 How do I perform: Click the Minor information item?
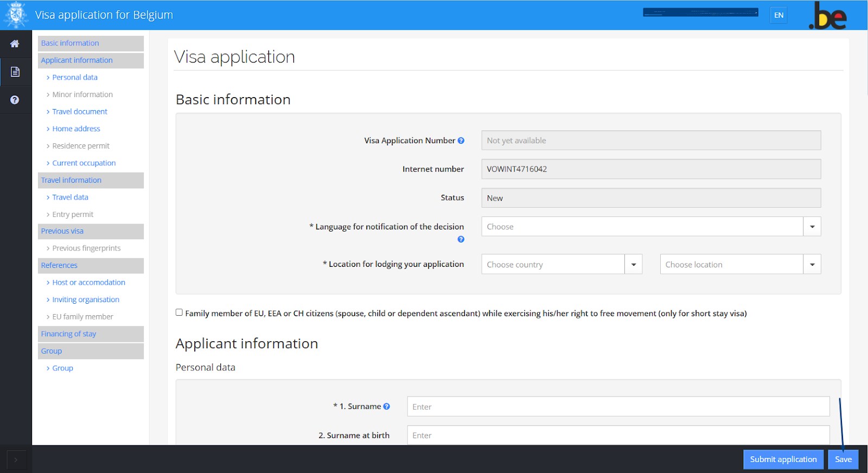[82, 94]
